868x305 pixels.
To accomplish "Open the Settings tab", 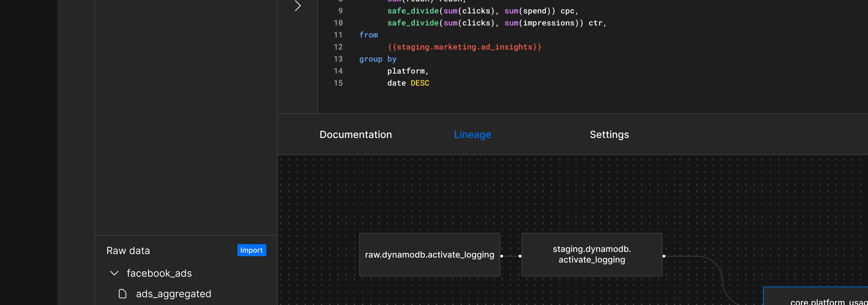I will [x=609, y=134].
